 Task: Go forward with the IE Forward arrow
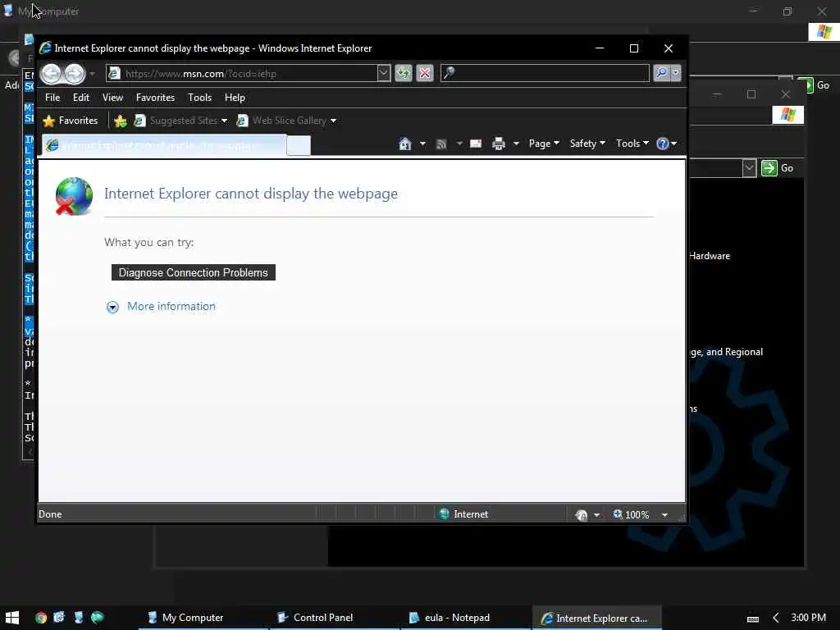tap(75, 73)
